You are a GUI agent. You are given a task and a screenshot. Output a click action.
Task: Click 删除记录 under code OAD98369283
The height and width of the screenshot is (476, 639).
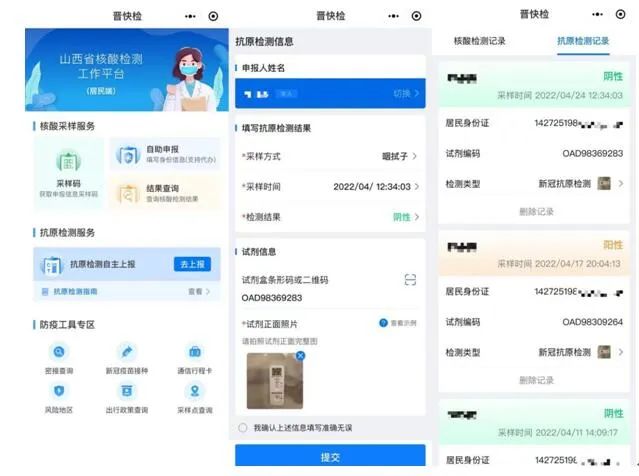(x=536, y=212)
